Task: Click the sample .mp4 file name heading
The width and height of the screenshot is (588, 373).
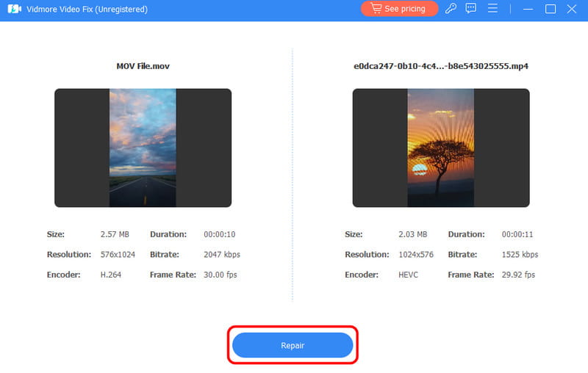Action: pyautogui.click(x=440, y=66)
